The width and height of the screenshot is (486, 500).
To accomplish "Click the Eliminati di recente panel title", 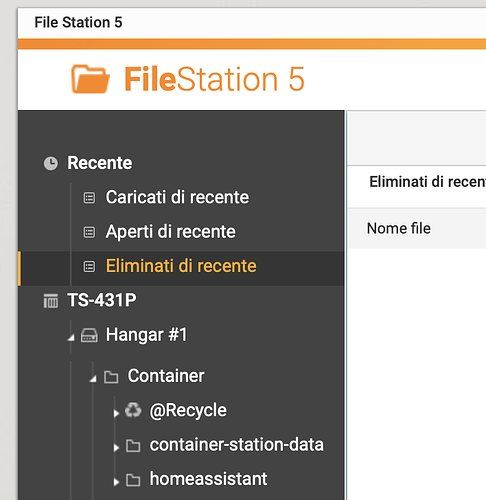I will 427,182.
